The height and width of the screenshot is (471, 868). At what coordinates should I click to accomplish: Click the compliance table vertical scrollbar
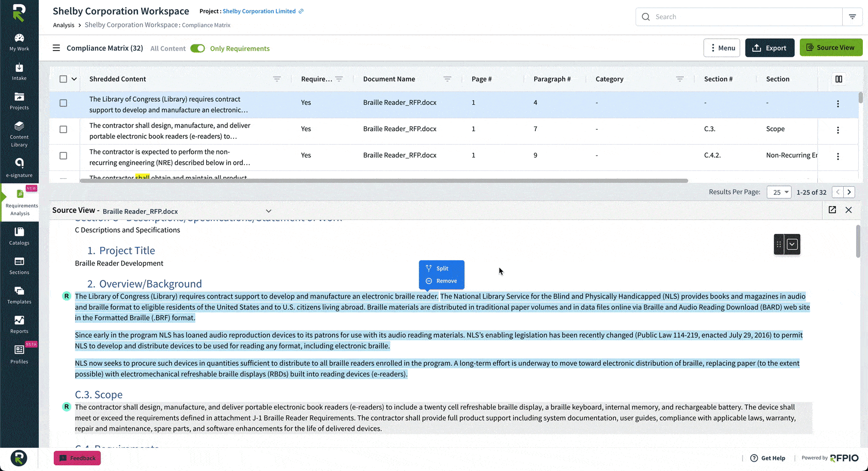tap(860, 98)
